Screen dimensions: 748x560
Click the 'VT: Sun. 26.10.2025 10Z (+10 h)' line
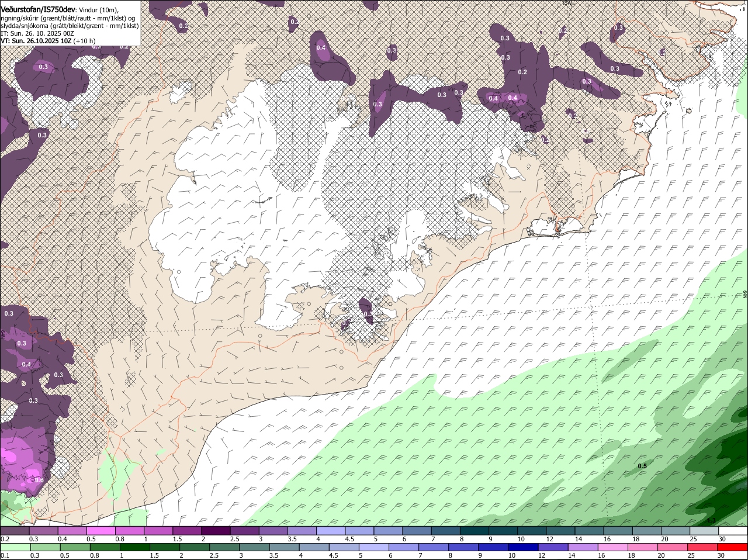point(48,41)
